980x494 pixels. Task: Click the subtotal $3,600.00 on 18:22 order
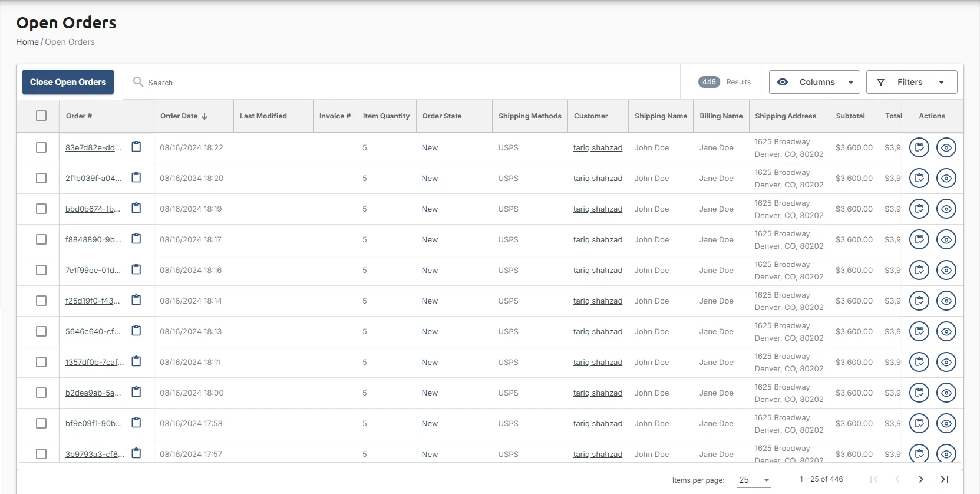pos(854,147)
